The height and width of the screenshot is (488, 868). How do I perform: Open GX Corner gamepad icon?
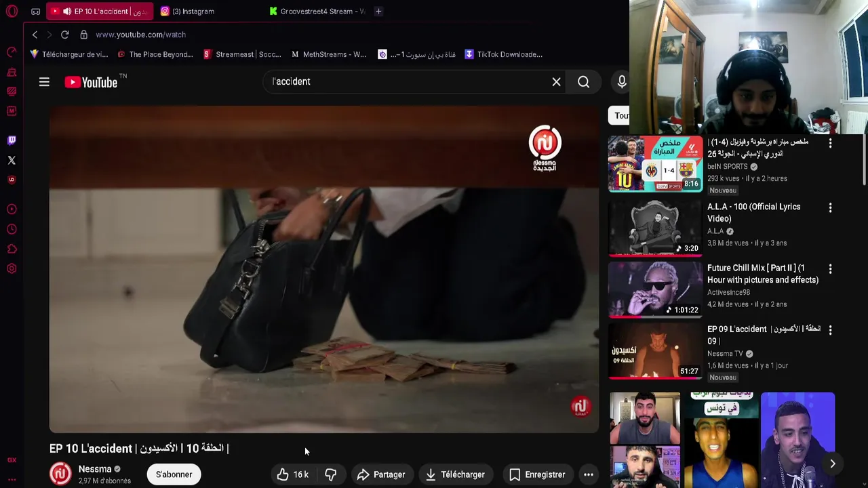coord(35,12)
